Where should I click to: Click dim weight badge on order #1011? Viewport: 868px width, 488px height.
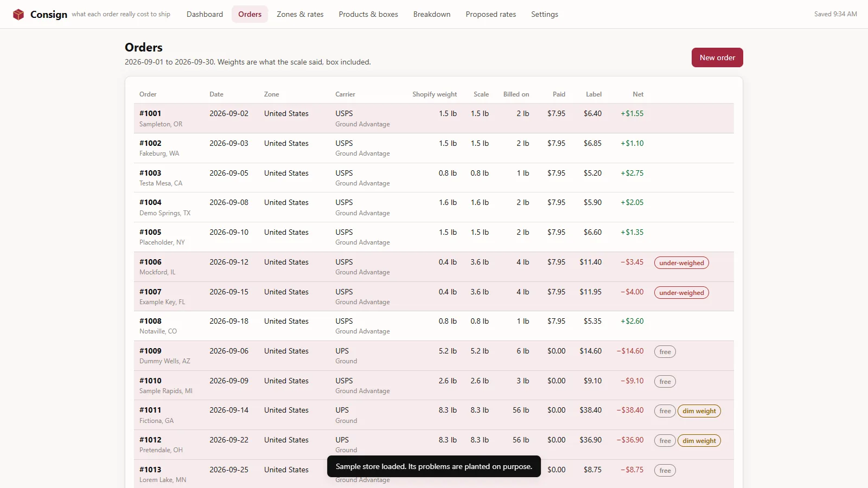[699, 411]
